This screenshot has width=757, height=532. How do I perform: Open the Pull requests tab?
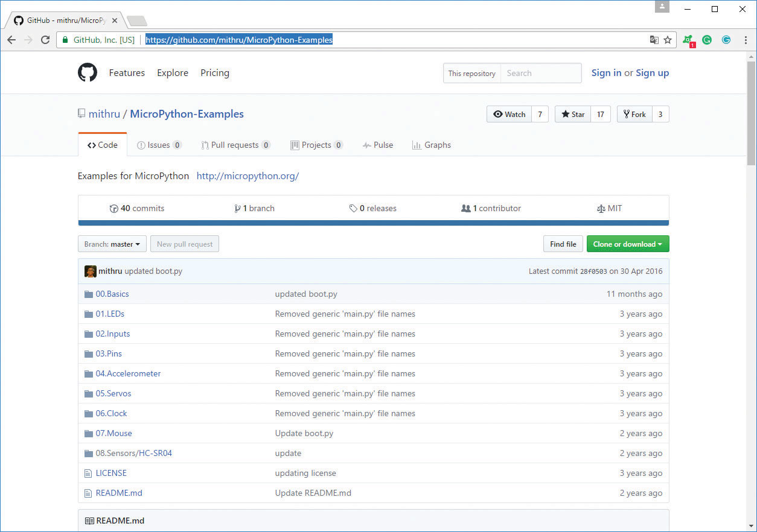[x=236, y=145]
